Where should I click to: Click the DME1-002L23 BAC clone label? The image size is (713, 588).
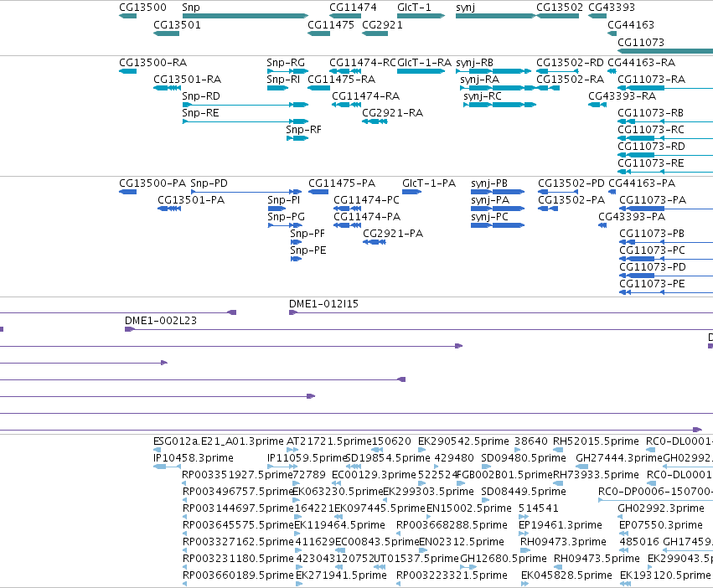pyautogui.click(x=161, y=321)
